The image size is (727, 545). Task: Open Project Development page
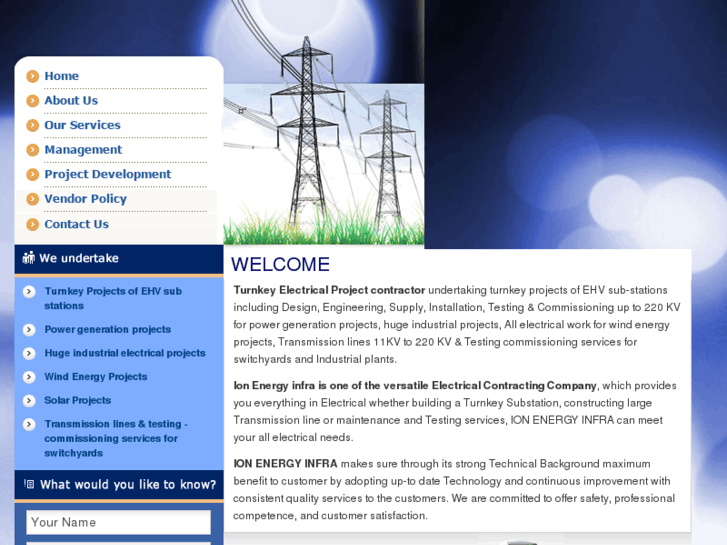[x=108, y=174]
